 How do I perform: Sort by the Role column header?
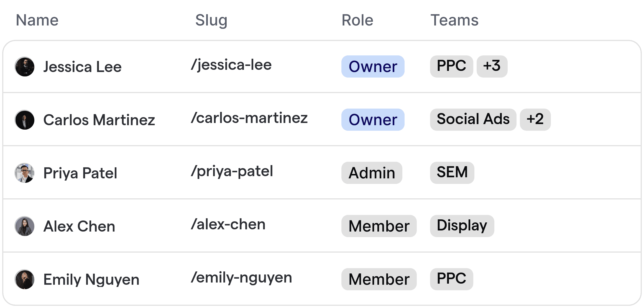click(x=357, y=20)
